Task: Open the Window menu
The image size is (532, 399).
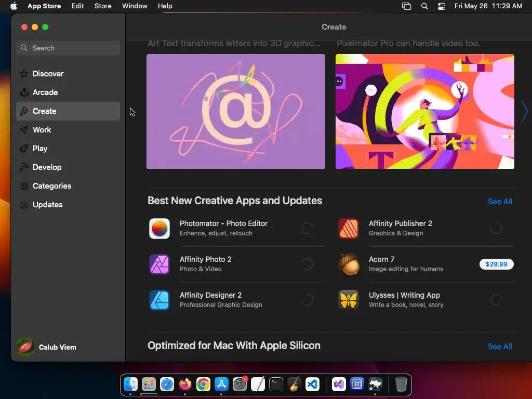Action: pyautogui.click(x=135, y=6)
